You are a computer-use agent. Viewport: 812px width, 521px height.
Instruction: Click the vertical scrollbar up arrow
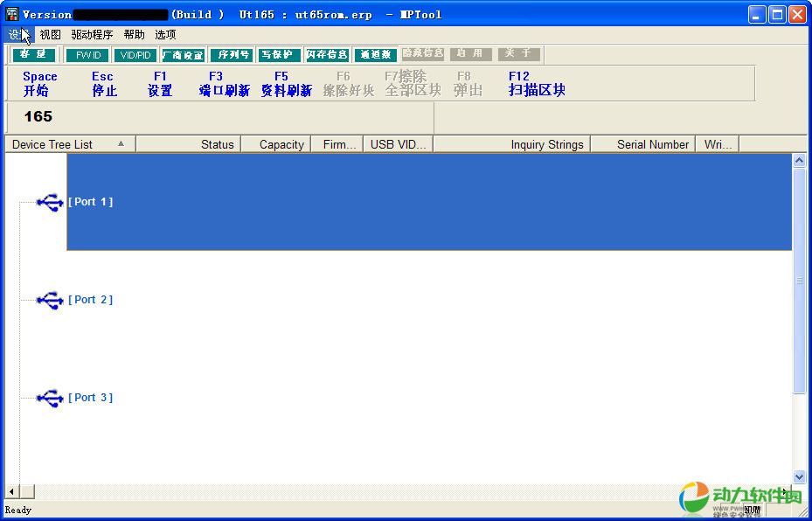click(x=799, y=161)
